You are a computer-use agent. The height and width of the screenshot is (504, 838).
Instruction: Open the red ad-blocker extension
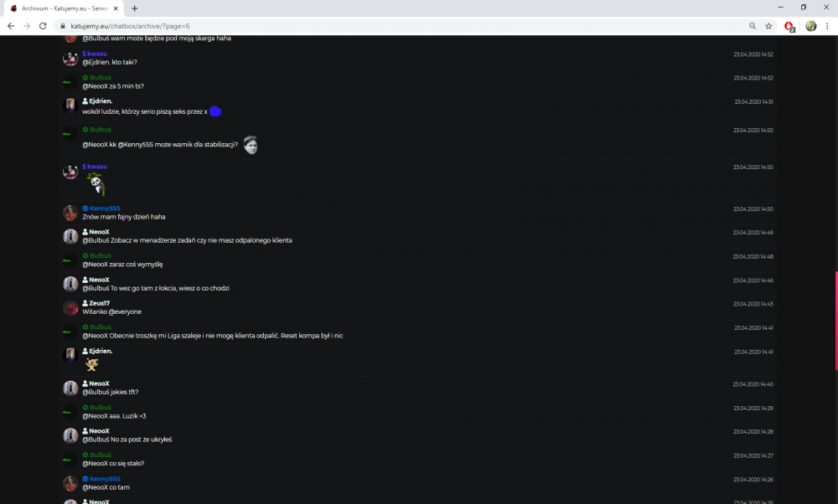[789, 26]
